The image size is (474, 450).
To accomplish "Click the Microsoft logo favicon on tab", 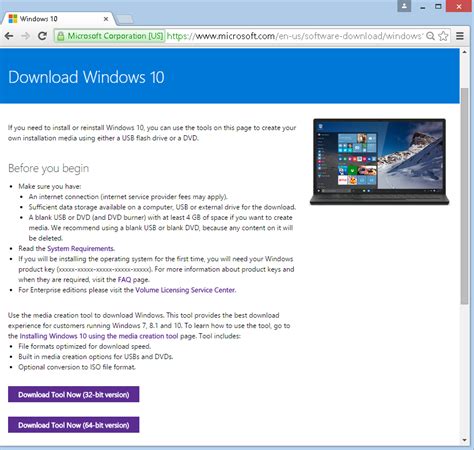I will click(x=13, y=19).
